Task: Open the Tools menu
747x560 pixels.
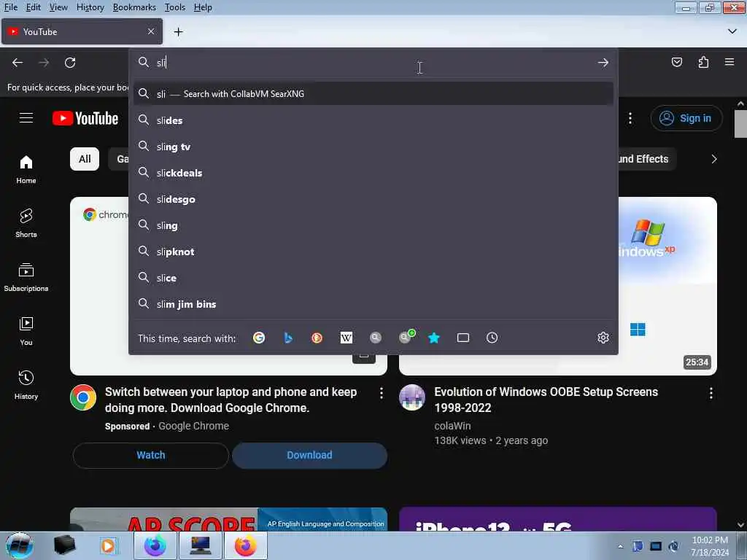Action: 175,7
